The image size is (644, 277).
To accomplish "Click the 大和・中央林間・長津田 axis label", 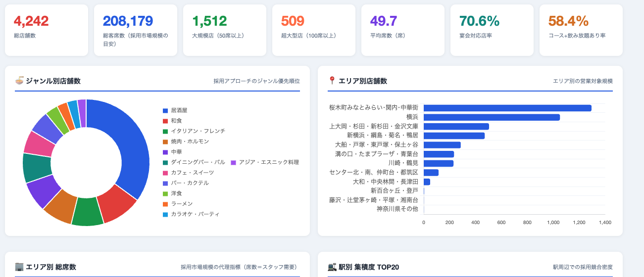I will (386, 182).
